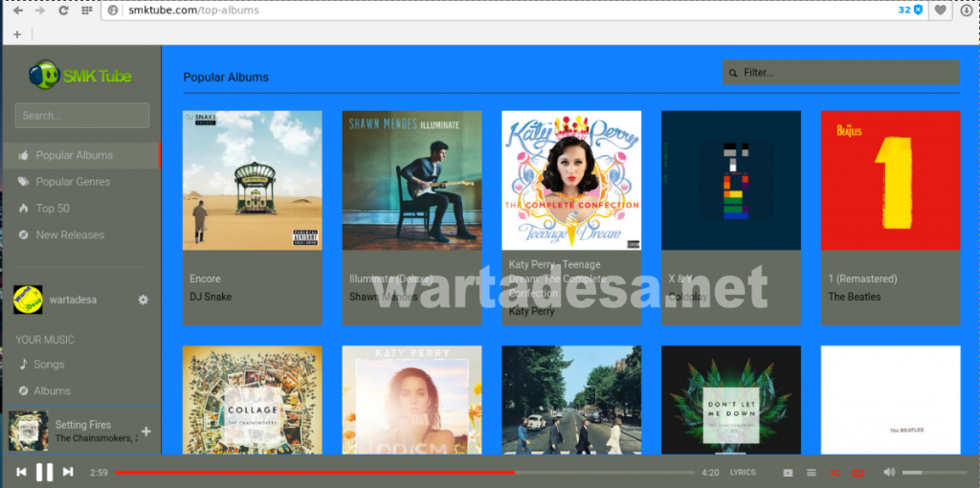Click the albums Filter field
Viewport: 980px width, 488px height.
tap(840, 73)
